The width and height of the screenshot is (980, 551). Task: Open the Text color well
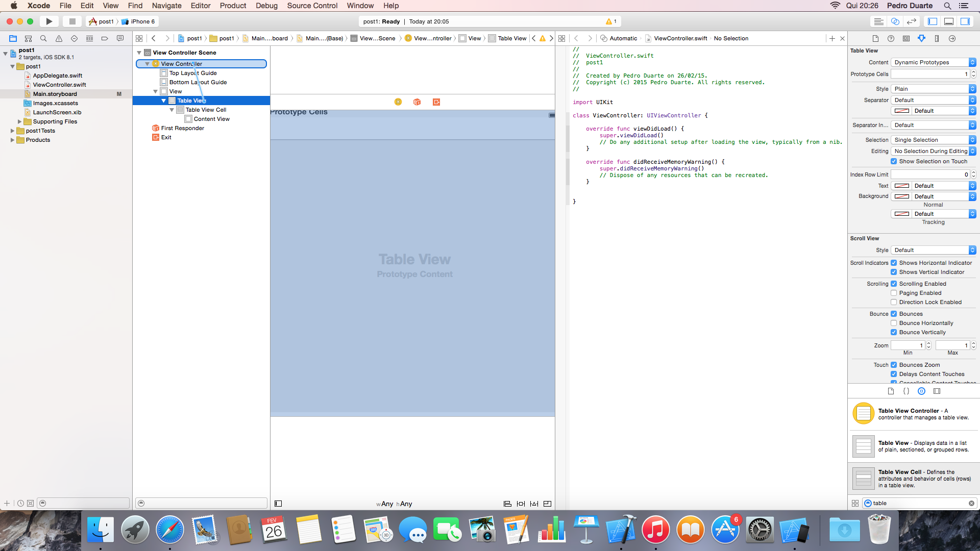902,186
